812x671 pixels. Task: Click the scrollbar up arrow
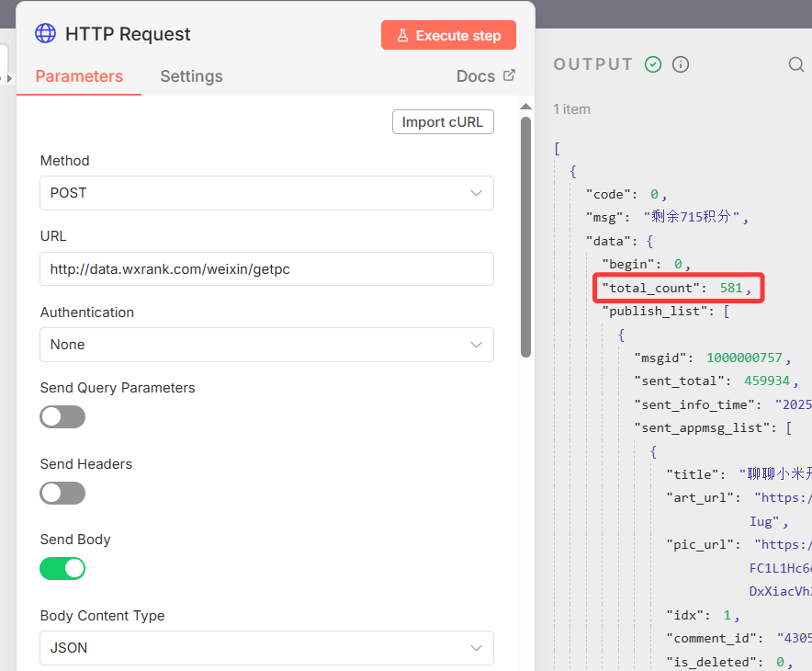pos(525,106)
